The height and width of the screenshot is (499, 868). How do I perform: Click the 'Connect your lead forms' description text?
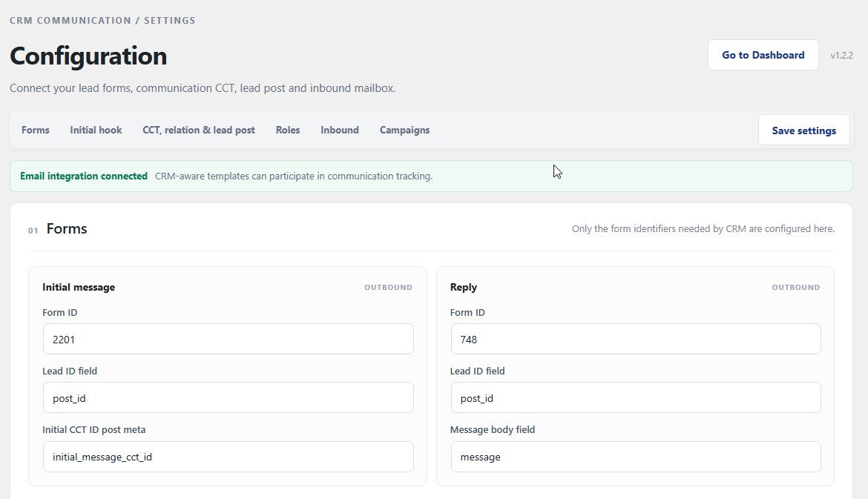[203, 88]
